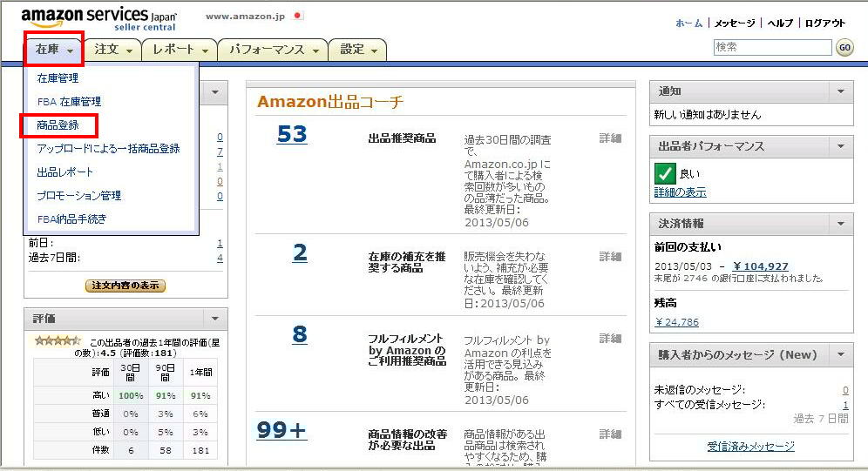The height and width of the screenshot is (471, 868).
Task: Choose FBA 在庫管理 menu item
Action: (x=69, y=102)
